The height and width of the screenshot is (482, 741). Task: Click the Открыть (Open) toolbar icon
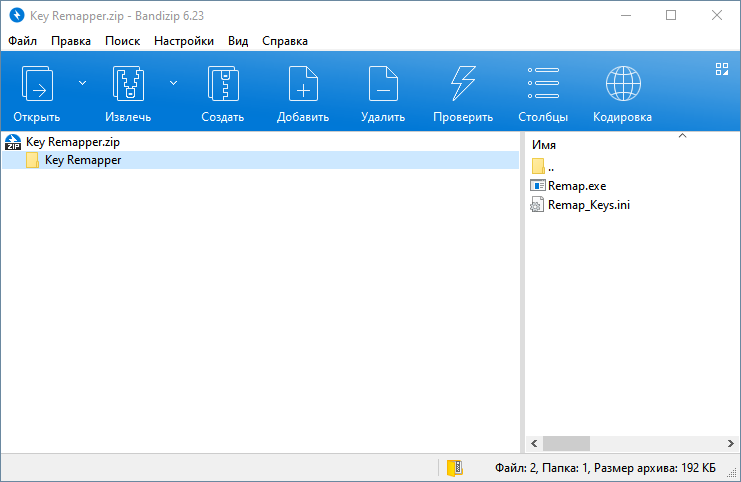coord(37,85)
